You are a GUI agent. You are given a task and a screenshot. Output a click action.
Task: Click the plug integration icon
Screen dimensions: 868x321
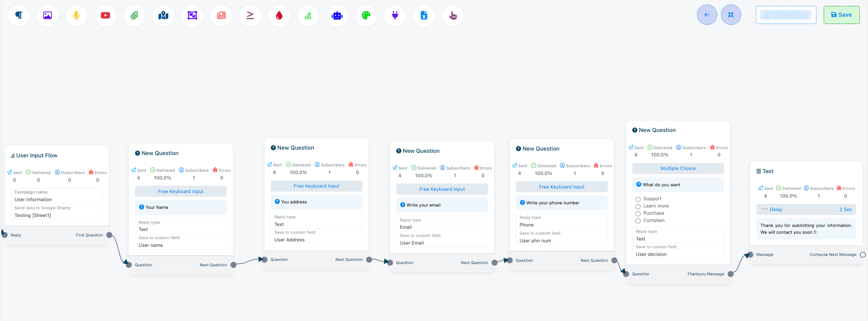pos(395,15)
